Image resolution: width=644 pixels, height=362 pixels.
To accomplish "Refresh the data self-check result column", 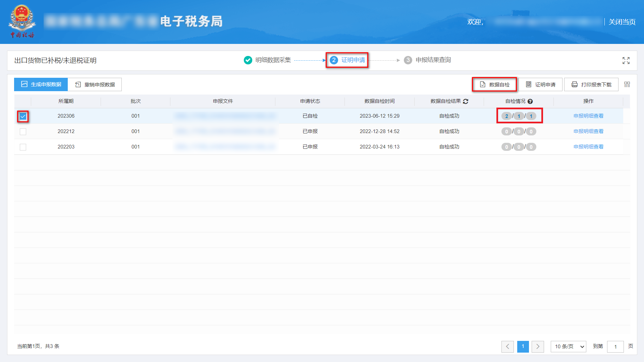I will click(466, 101).
